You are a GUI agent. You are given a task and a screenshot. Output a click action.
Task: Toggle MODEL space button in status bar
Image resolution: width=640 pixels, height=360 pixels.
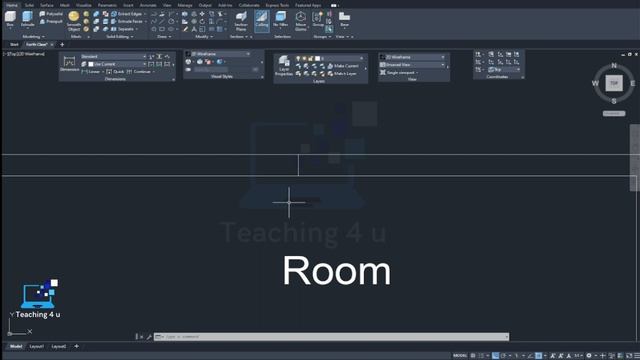click(460, 356)
